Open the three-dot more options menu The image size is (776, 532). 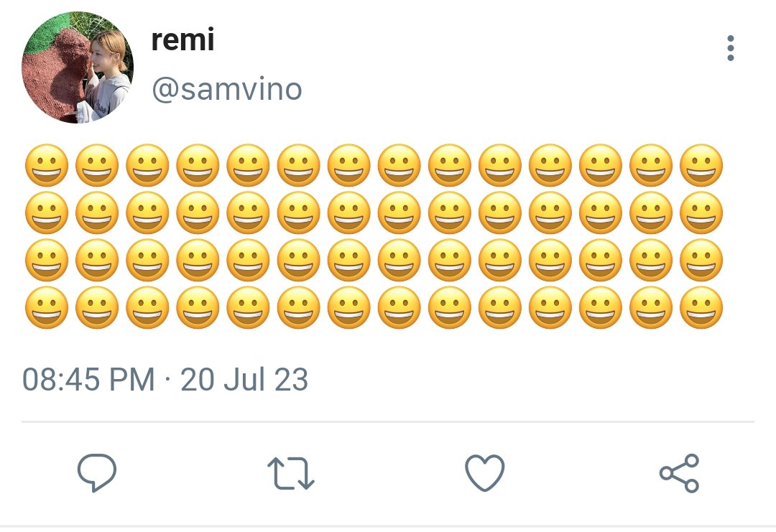point(731,48)
